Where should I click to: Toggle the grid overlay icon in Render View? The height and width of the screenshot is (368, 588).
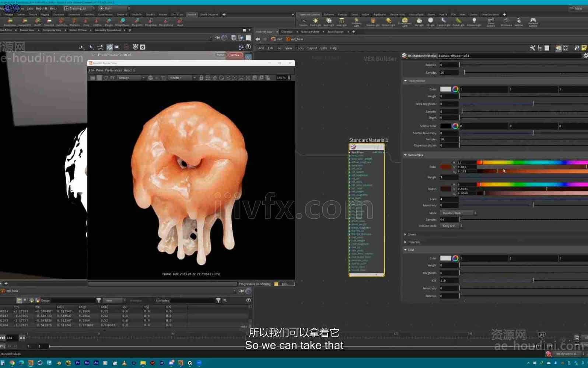point(208,78)
